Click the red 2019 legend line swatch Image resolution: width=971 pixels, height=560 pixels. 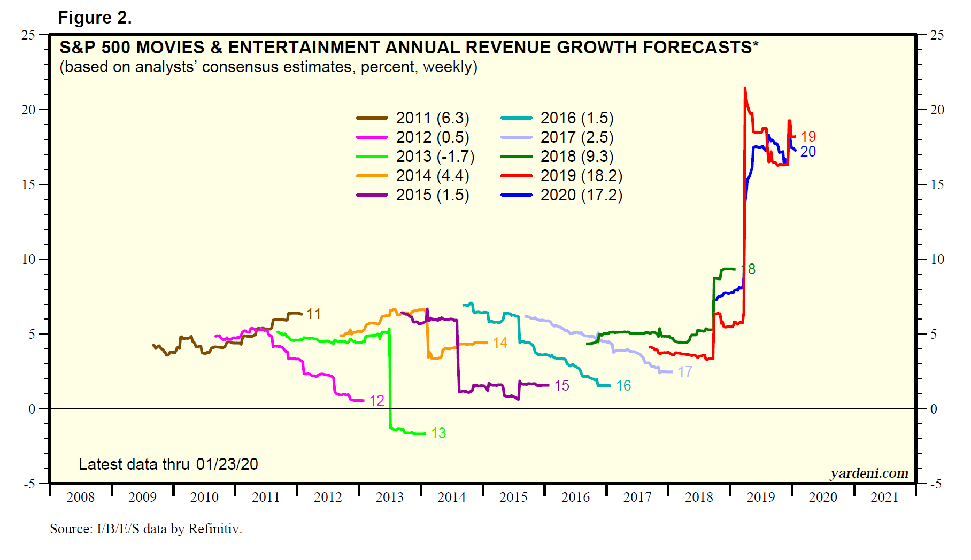(517, 176)
